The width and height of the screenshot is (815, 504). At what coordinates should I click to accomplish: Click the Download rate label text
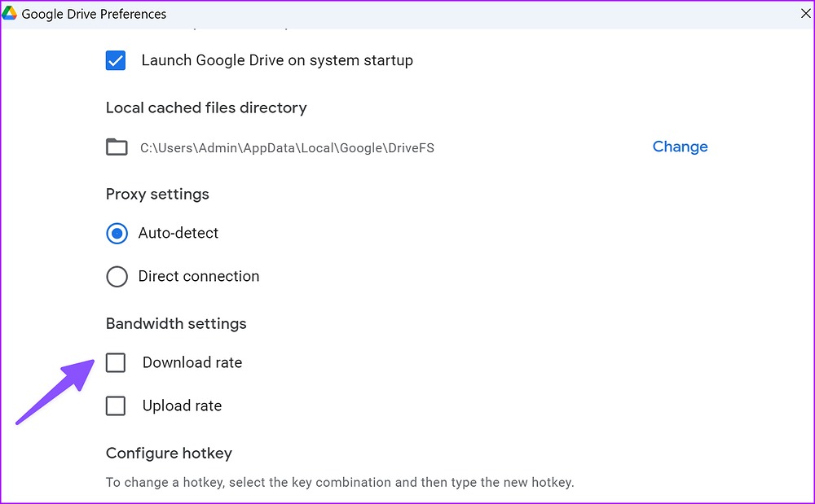coord(192,362)
